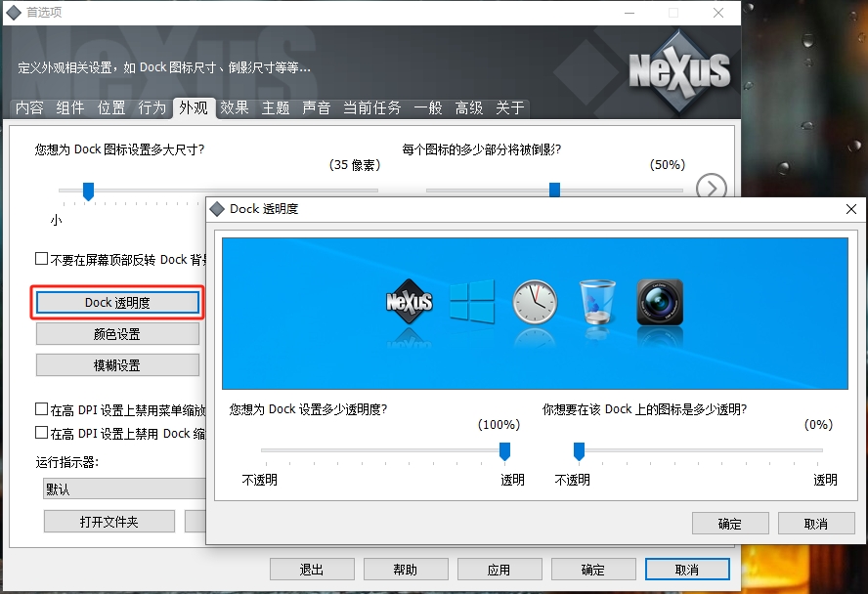
Task: Click the camera icon in dock preview
Action: (x=660, y=302)
